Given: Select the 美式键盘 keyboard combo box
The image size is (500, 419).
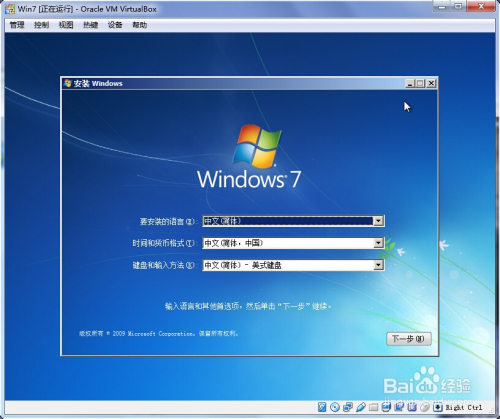Looking at the screenshot, I should tap(293, 265).
